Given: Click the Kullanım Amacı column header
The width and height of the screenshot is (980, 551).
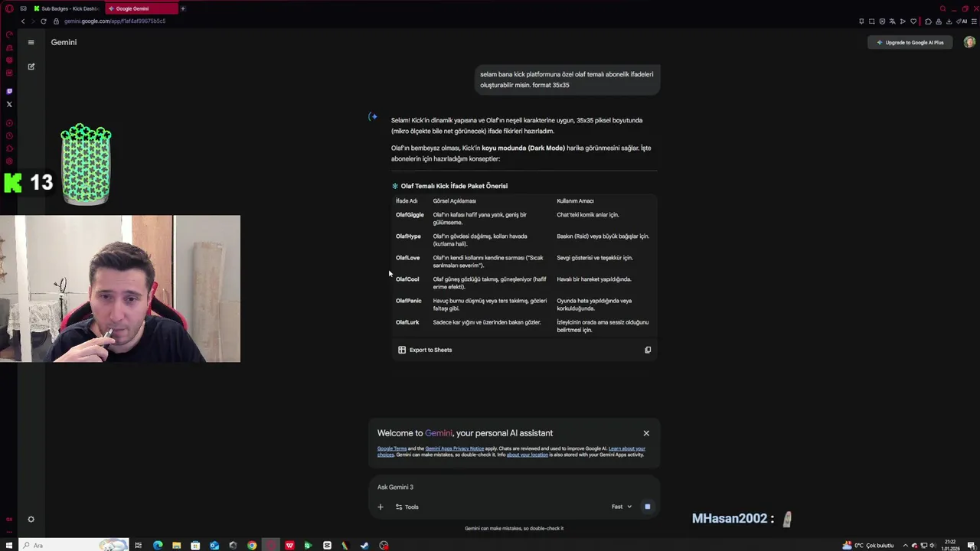Looking at the screenshot, I should [575, 201].
